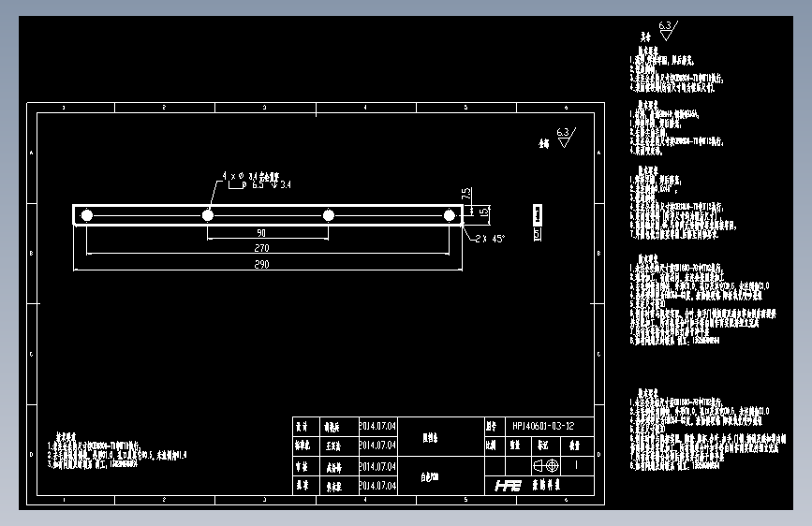Click the 2 X 45° chamfer note
The image size is (812, 526).
pyautogui.click(x=490, y=239)
